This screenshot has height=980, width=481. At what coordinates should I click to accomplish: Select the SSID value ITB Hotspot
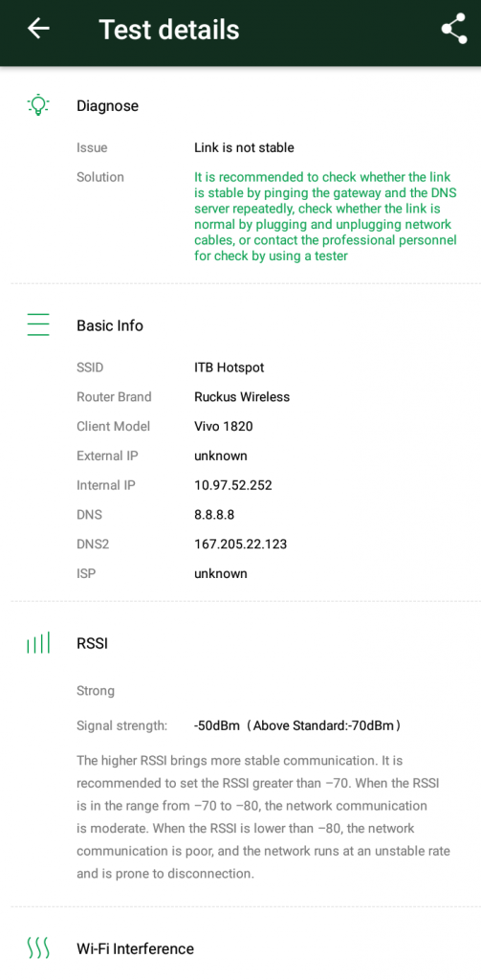tap(230, 367)
